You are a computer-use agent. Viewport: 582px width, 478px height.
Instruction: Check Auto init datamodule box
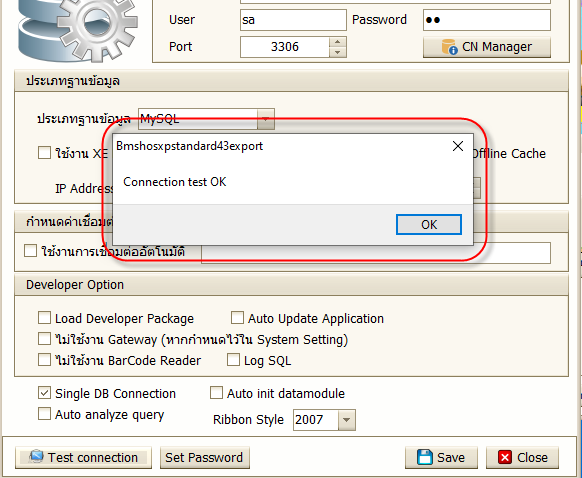(216, 393)
